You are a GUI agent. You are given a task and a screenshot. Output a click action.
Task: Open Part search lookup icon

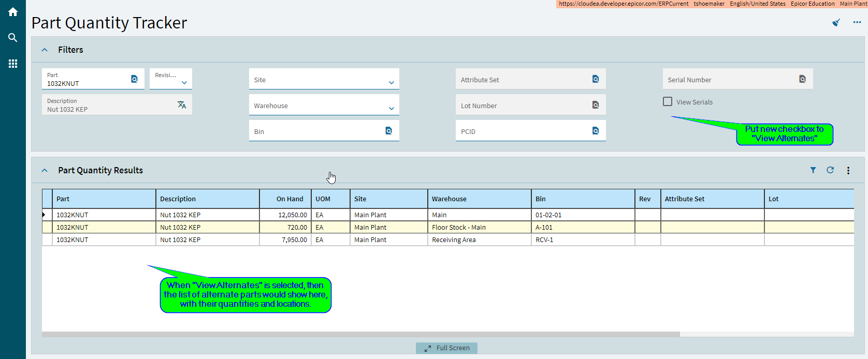click(x=134, y=79)
